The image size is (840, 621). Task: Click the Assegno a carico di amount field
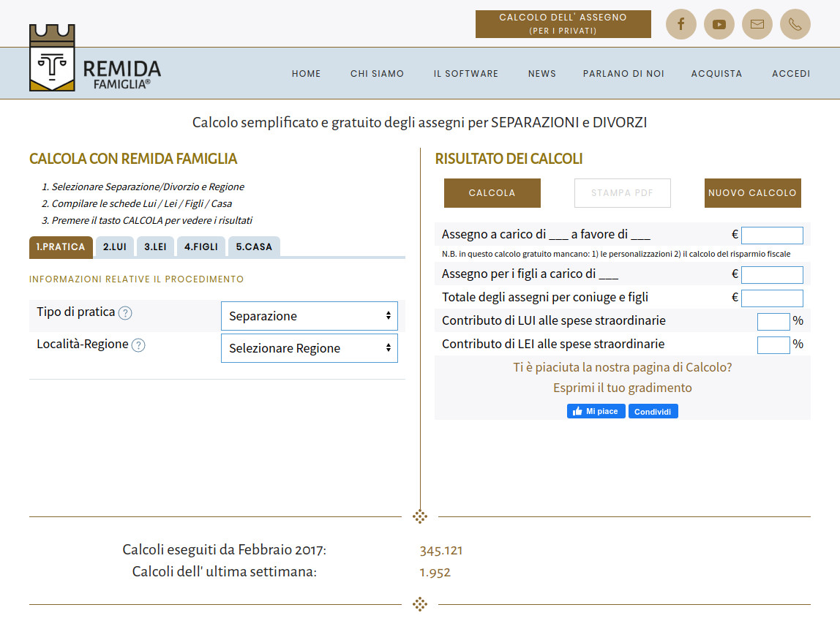point(772,235)
